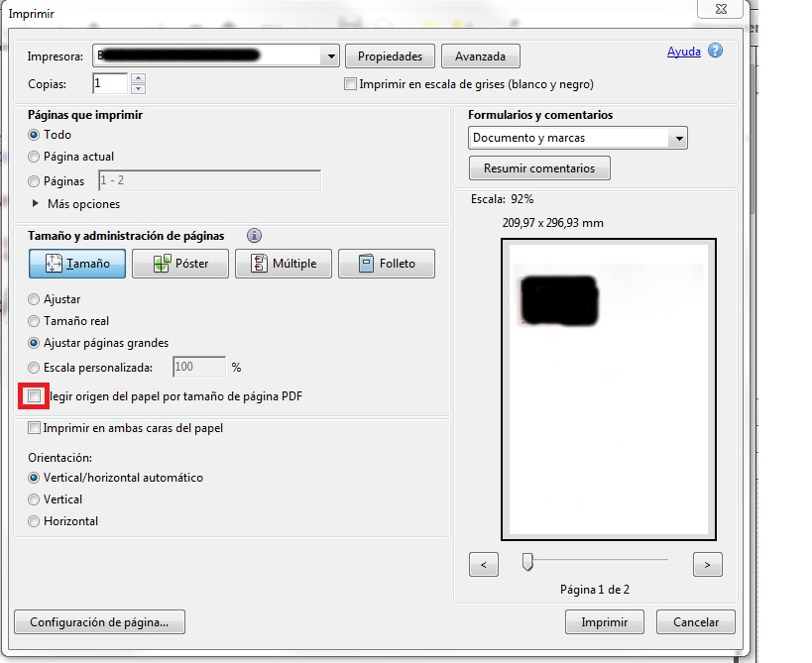Choose the Múltiple pages per sheet button

click(x=283, y=264)
